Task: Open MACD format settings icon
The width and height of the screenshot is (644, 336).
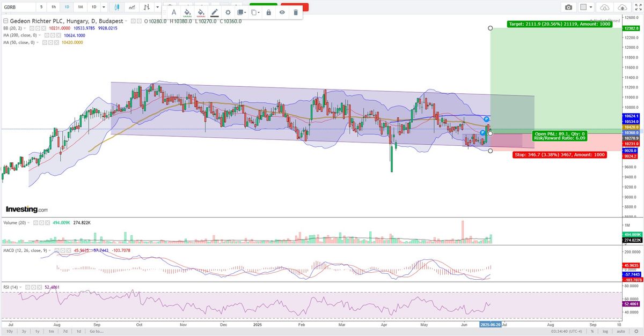Action: [x=63, y=250]
